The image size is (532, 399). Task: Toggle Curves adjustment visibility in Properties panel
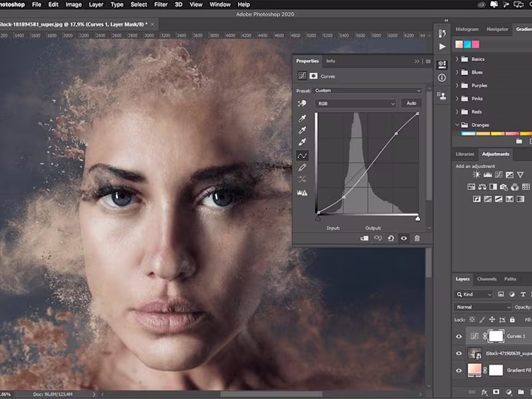[x=404, y=238]
